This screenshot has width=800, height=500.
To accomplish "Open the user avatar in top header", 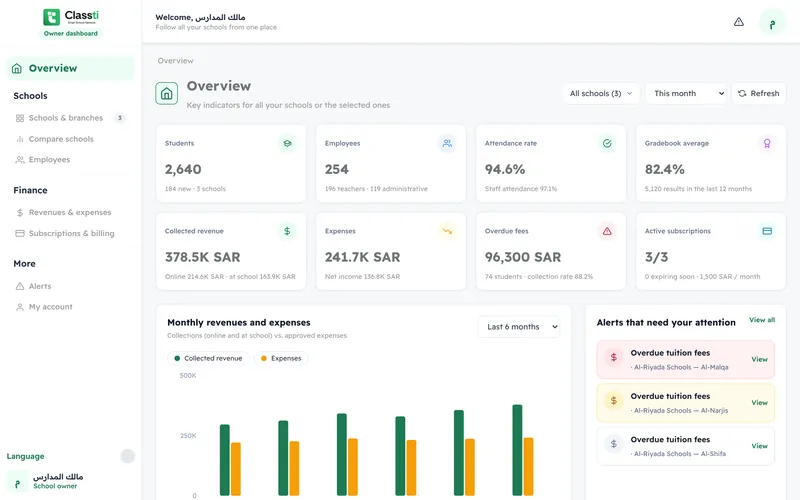I will pos(772,22).
